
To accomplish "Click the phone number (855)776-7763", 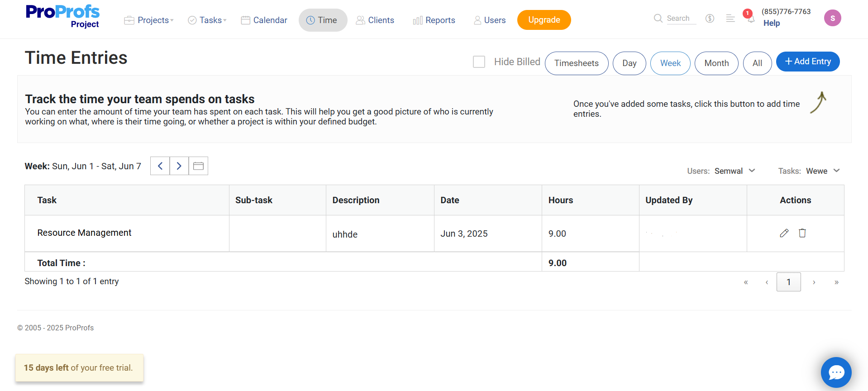I will coord(786,11).
